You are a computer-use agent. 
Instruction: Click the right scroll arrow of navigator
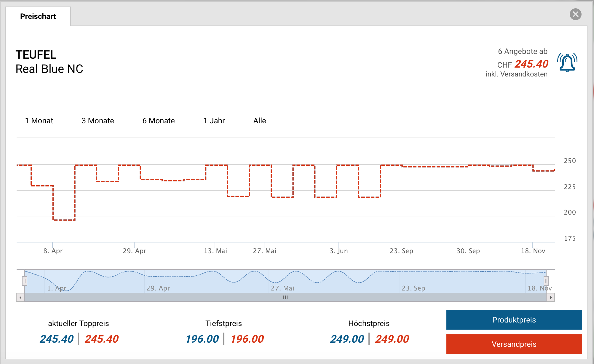(550, 297)
